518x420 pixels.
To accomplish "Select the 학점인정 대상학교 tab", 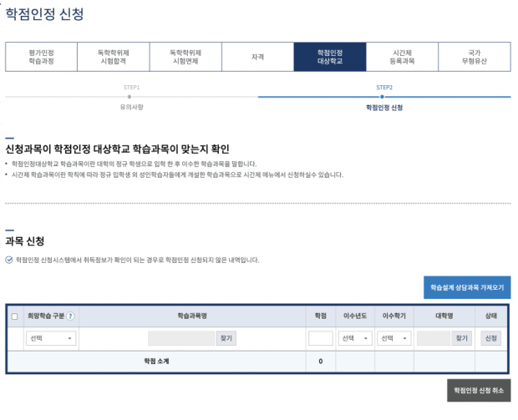I will tap(330, 57).
